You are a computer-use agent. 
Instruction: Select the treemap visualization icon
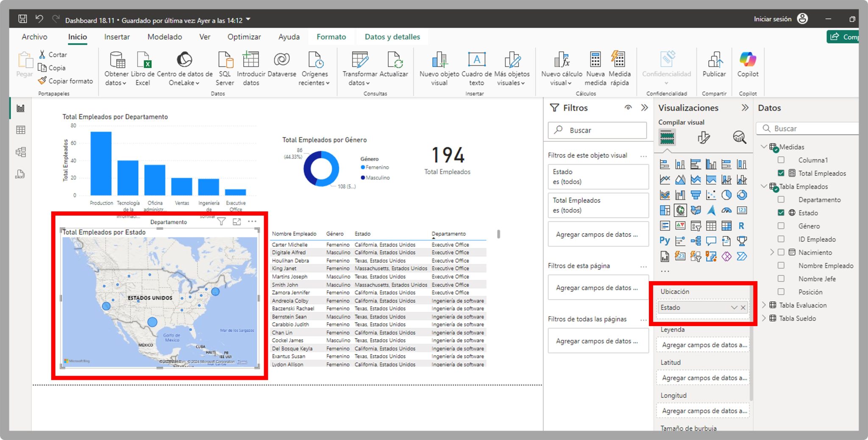pos(665,210)
